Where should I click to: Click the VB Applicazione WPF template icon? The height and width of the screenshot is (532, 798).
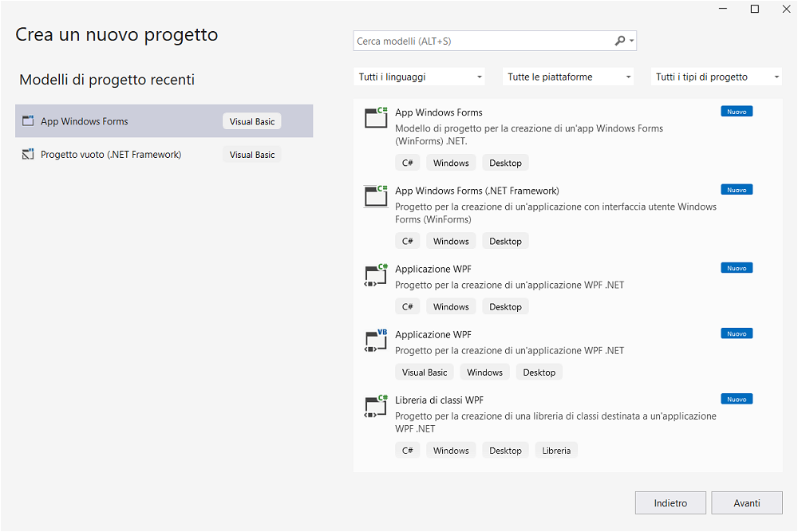pos(377,341)
